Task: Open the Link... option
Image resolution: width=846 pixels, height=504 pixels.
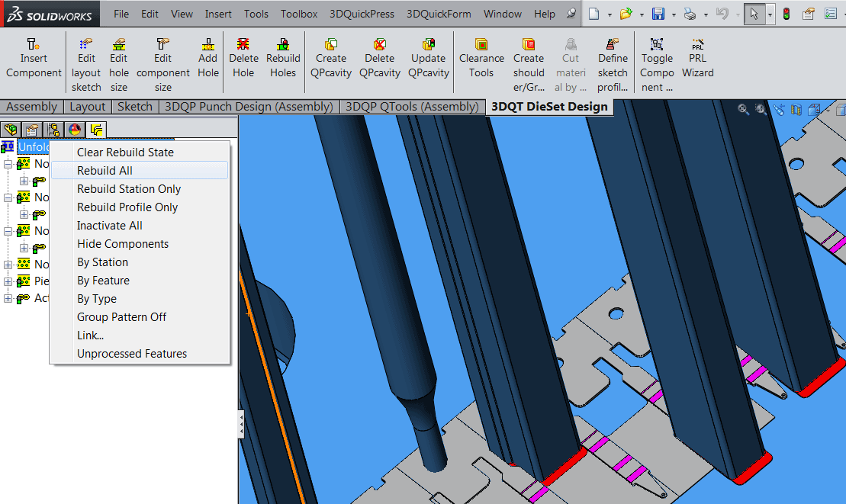Action: (140, 335)
